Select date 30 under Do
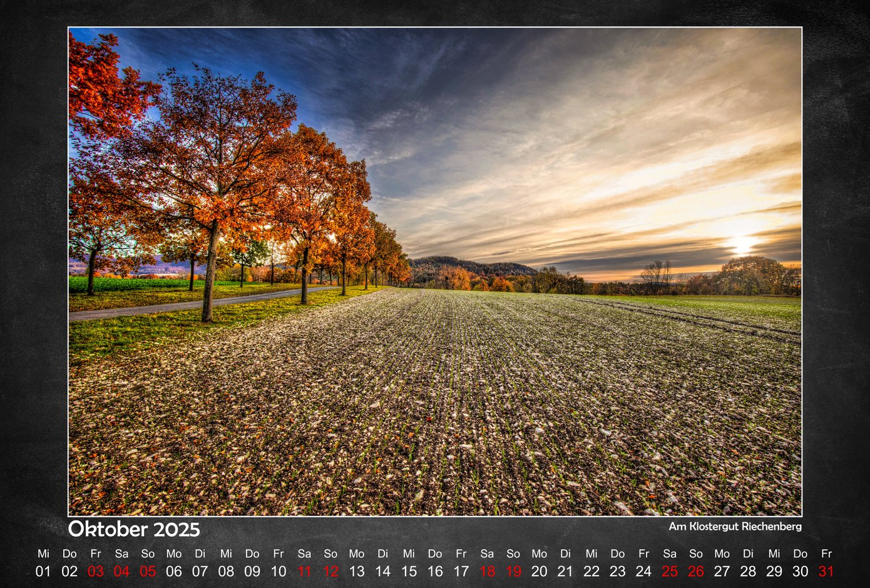The image size is (870, 588). tap(801, 571)
